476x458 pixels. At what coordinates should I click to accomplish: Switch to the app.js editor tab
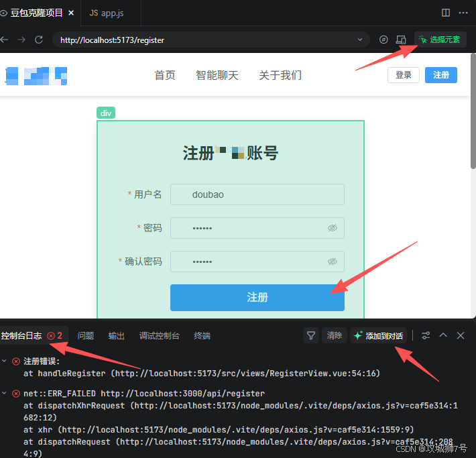click(107, 13)
